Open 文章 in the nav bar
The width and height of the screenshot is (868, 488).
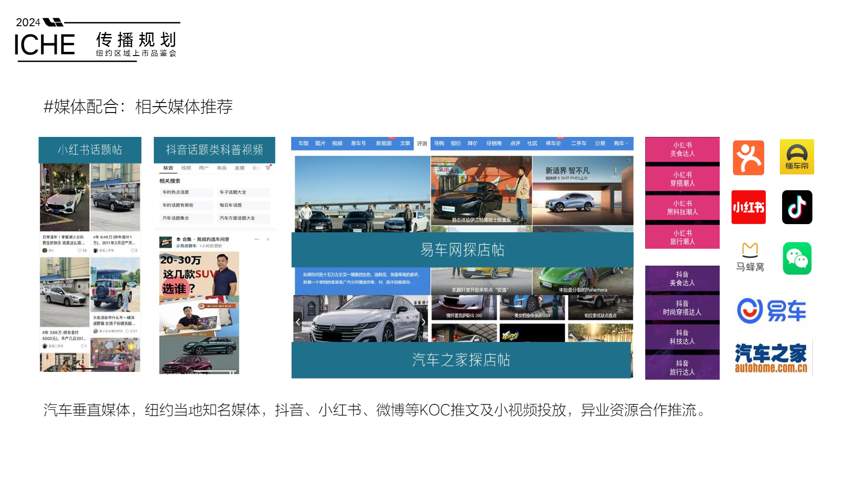pyautogui.click(x=405, y=143)
